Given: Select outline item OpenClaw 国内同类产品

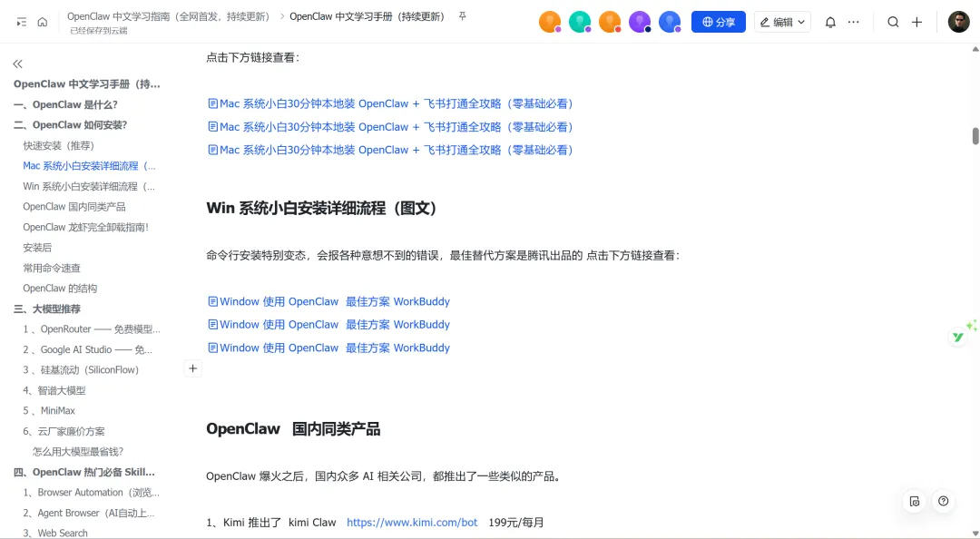Looking at the screenshot, I should [x=73, y=206].
